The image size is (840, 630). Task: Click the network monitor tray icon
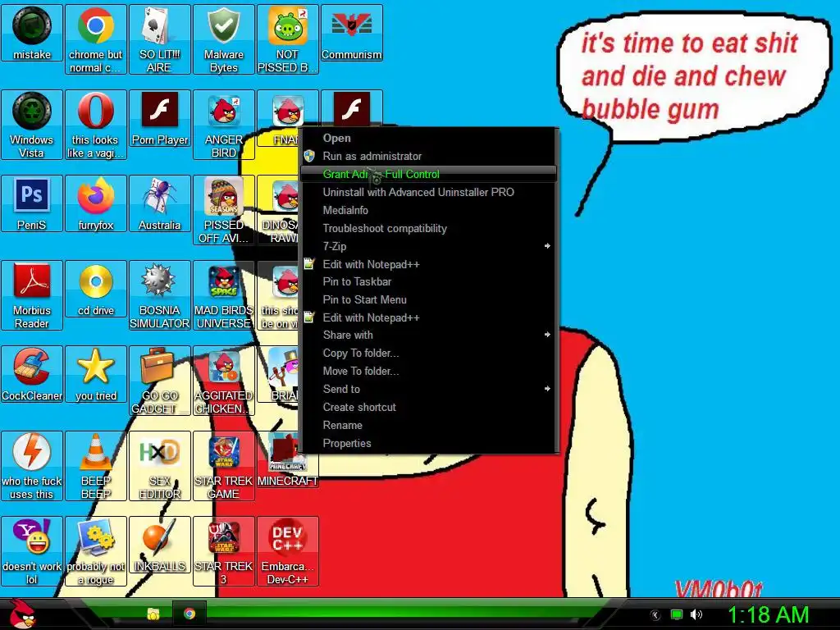pos(677,614)
